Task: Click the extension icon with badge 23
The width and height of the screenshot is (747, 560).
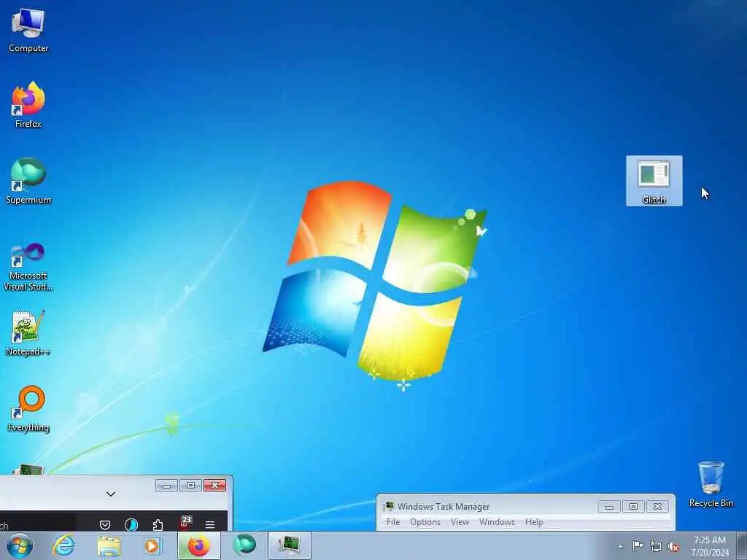Action: tap(185, 523)
